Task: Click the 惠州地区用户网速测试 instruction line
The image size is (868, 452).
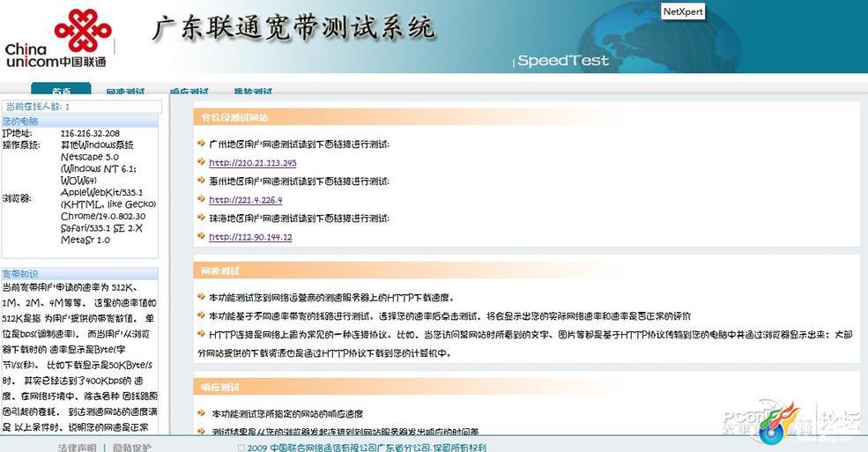Action: pos(299,182)
